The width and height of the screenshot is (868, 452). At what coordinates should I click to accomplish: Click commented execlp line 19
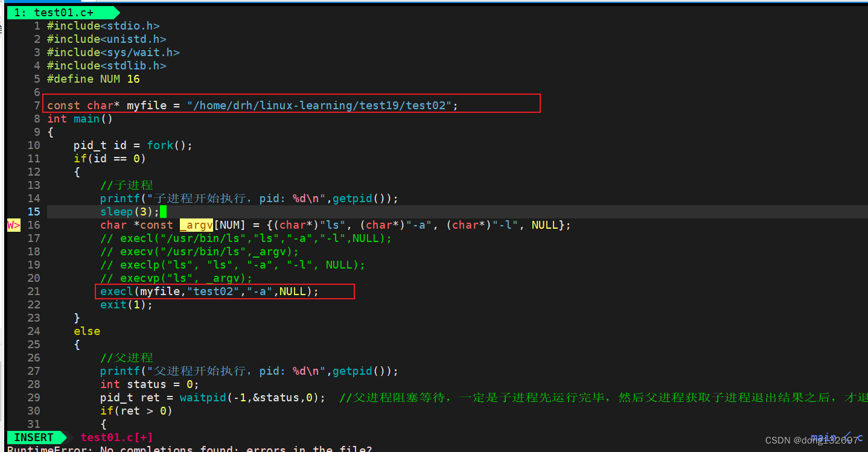[233, 265]
